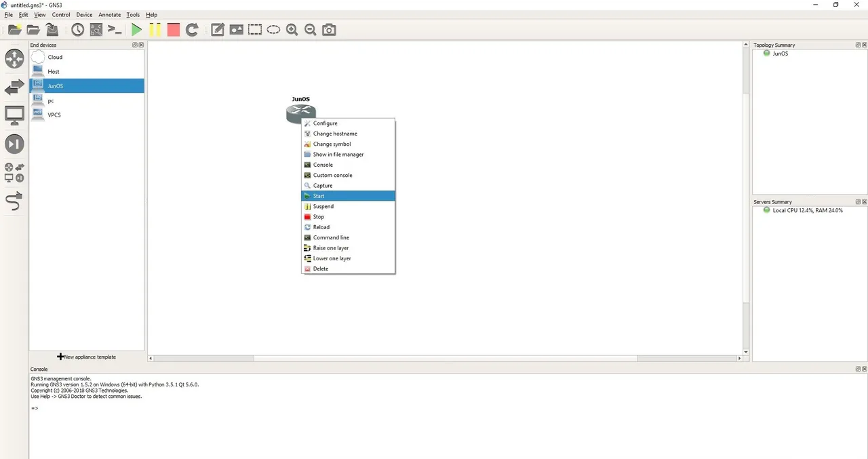Open the View menu
The height and width of the screenshot is (459, 868).
click(x=40, y=15)
